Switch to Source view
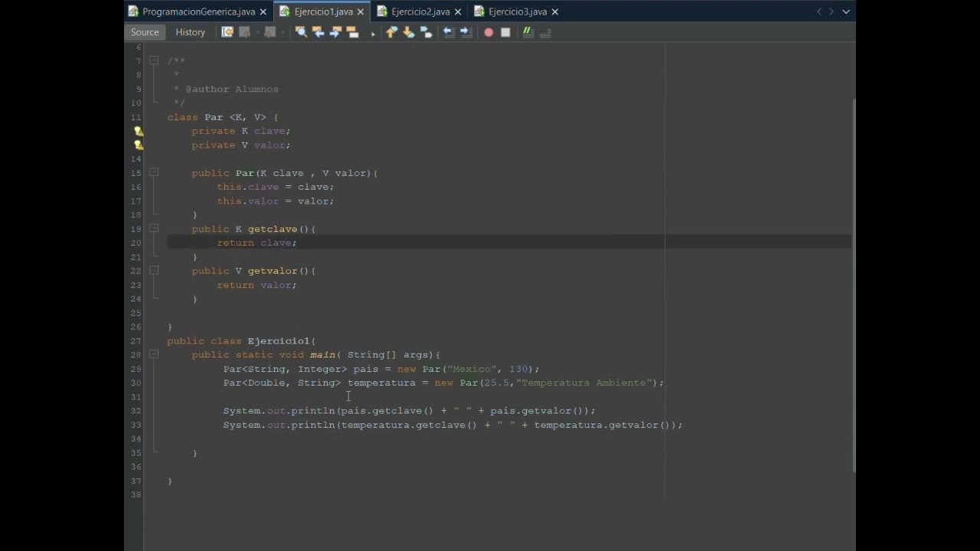The image size is (980, 551). coord(145,32)
